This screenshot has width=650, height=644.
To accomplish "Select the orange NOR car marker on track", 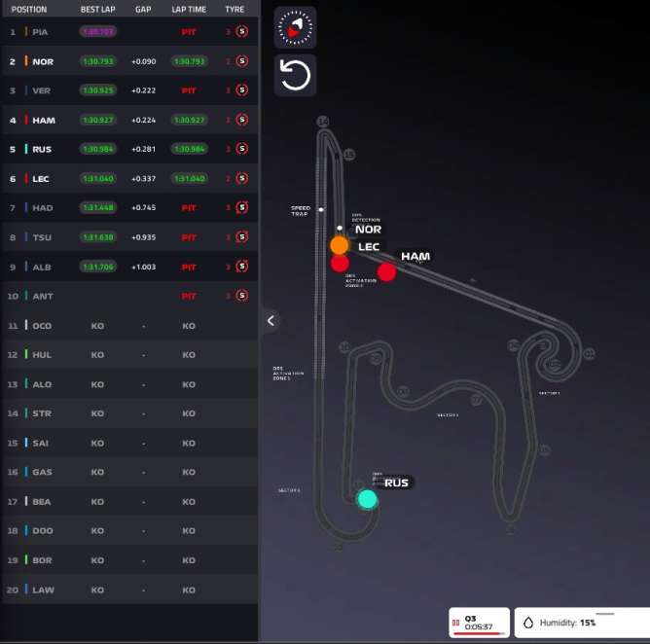I will click(340, 245).
